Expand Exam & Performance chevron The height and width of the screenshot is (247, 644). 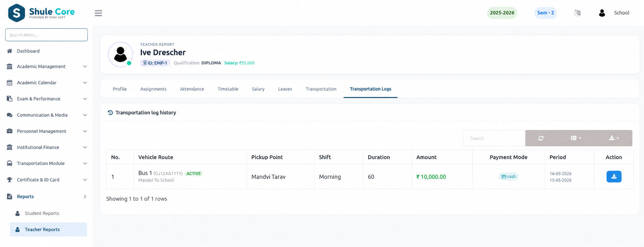click(x=85, y=99)
